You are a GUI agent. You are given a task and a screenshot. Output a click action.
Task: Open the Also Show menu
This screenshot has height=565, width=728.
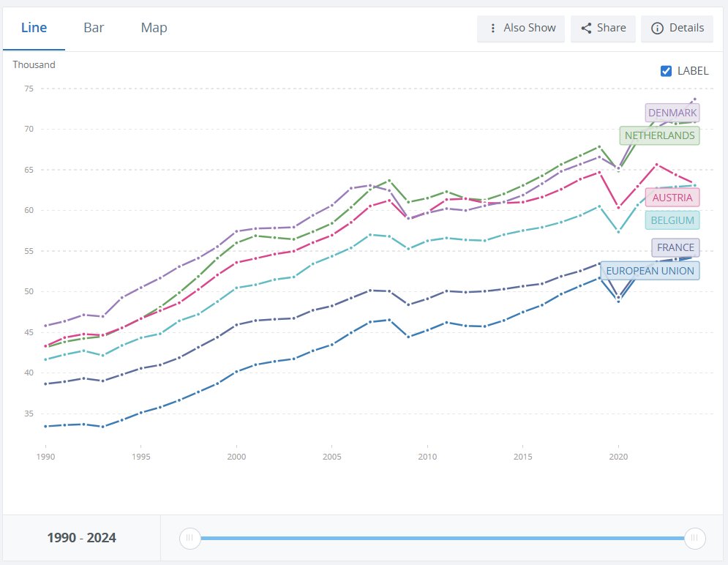point(521,29)
